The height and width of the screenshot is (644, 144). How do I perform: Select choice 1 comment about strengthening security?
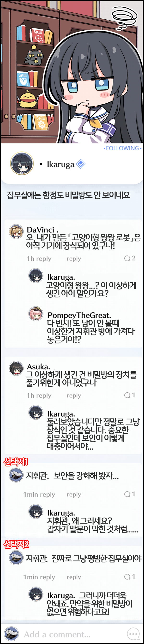(x=72, y=475)
